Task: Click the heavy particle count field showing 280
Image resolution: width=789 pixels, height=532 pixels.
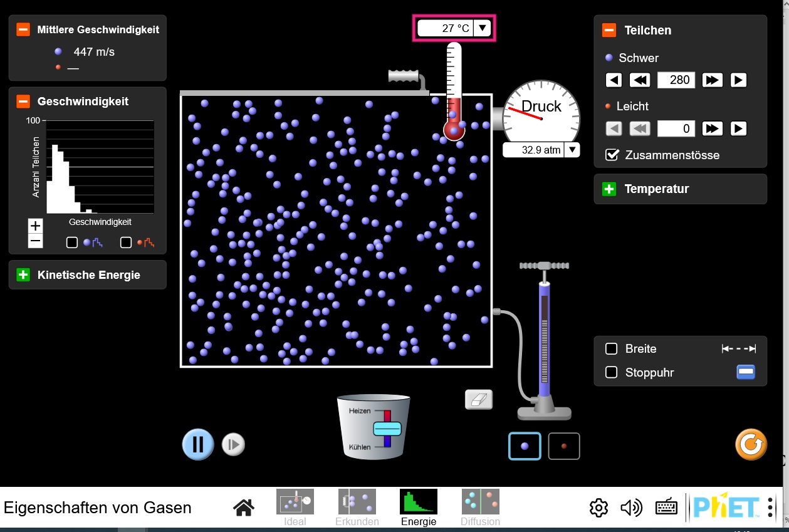Action: [x=676, y=80]
